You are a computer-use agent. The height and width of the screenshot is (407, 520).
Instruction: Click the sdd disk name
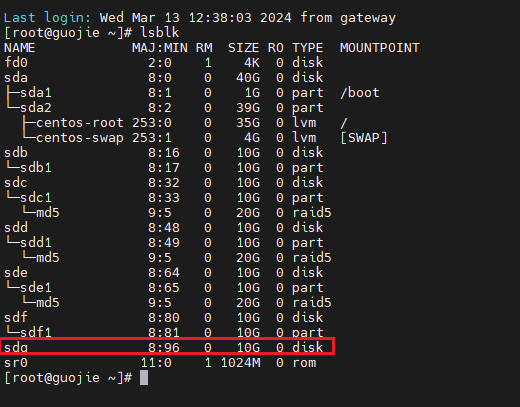[x=16, y=228]
